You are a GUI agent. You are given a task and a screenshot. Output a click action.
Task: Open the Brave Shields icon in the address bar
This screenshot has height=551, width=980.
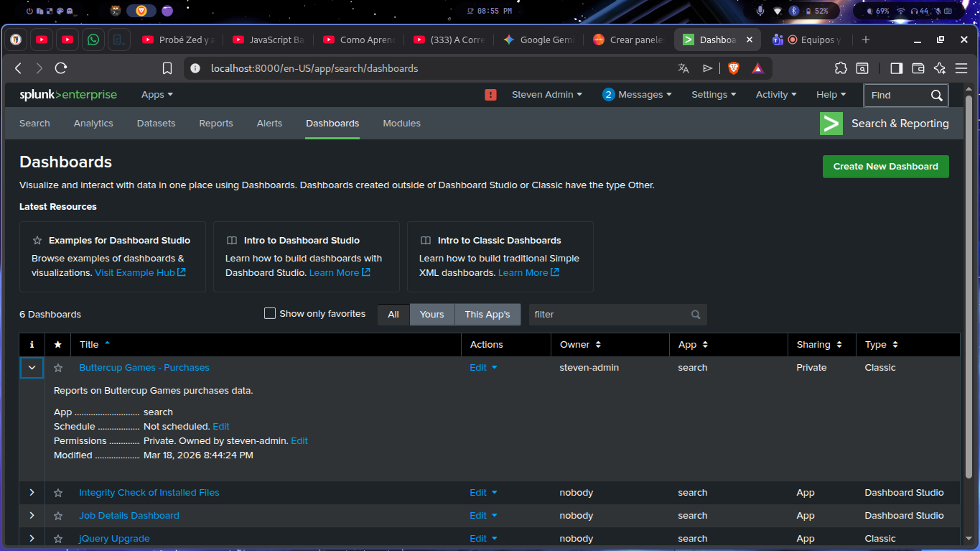click(733, 68)
